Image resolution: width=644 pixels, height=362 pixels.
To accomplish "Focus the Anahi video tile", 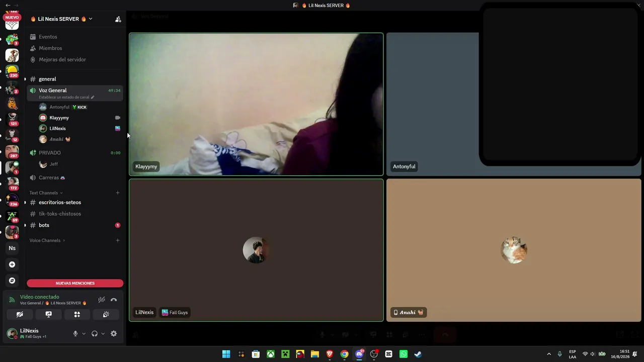I will click(x=514, y=250).
